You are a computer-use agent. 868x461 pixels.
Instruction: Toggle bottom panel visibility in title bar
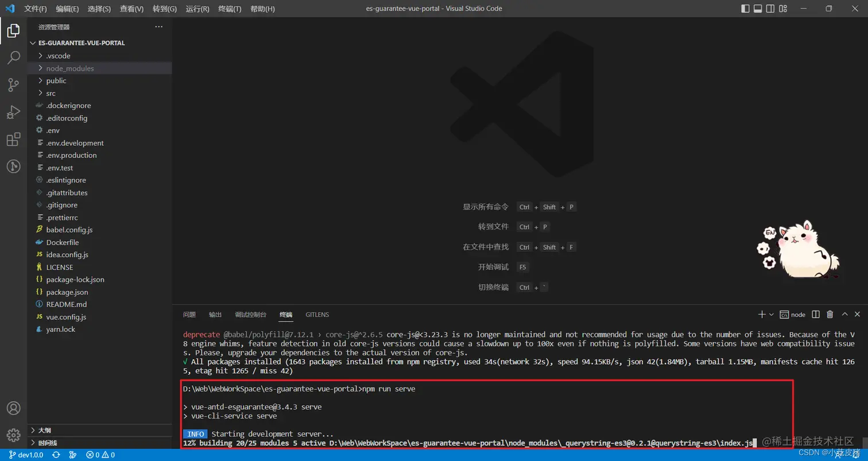point(758,9)
